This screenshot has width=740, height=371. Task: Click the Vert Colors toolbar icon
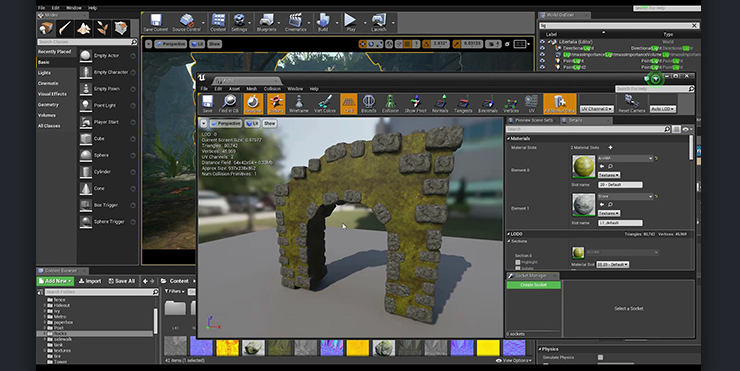point(325,104)
